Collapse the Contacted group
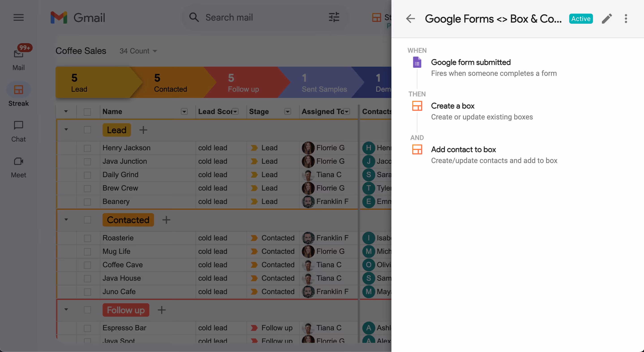This screenshot has height=352, width=644. 66,219
